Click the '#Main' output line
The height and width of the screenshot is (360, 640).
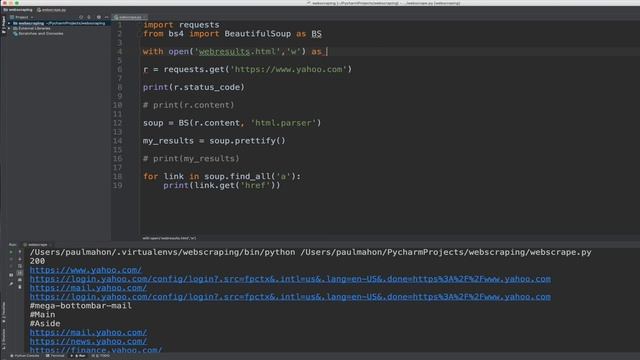[x=42, y=315]
